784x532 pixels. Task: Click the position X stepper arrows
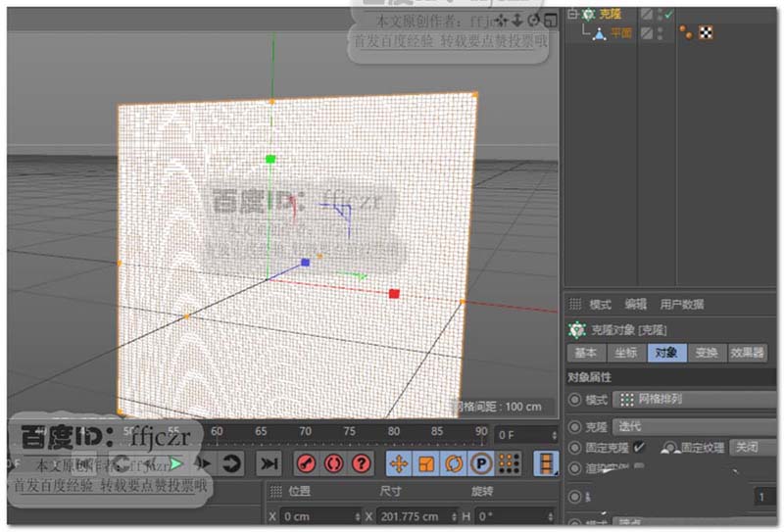358,516
